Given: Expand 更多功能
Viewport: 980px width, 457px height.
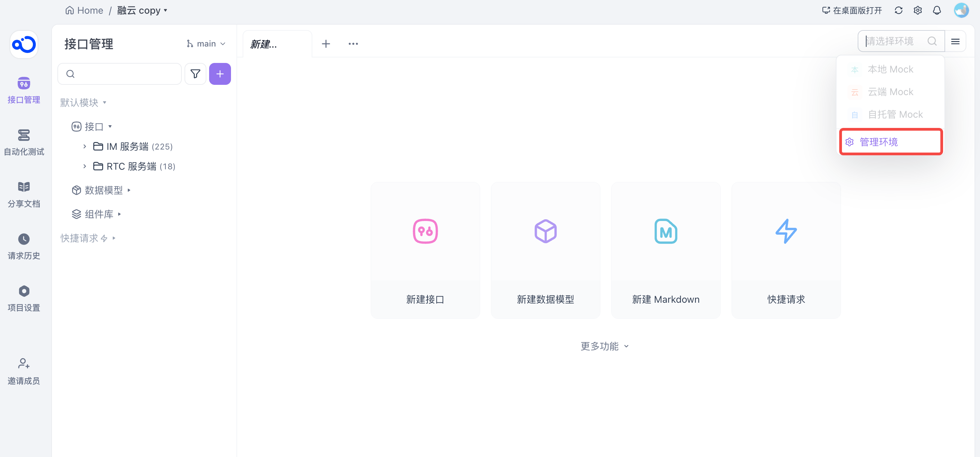Looking at the screenshot, I should 604,346.
